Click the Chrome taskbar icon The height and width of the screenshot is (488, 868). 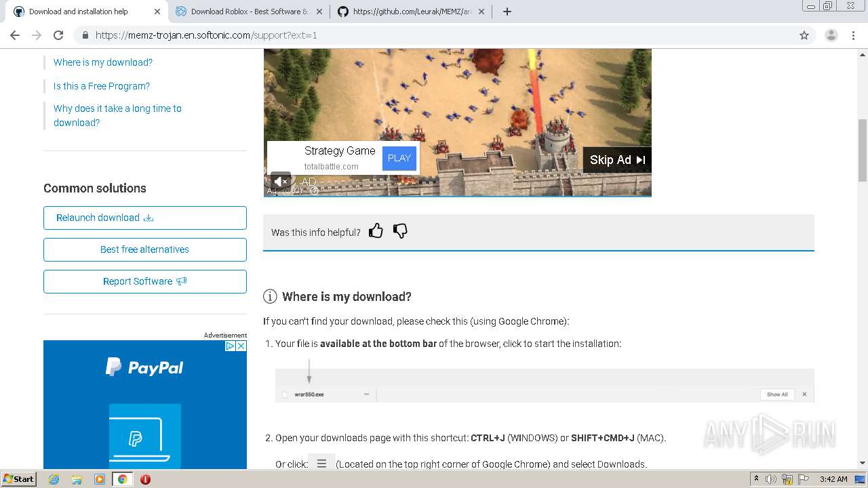coord(123,479)
